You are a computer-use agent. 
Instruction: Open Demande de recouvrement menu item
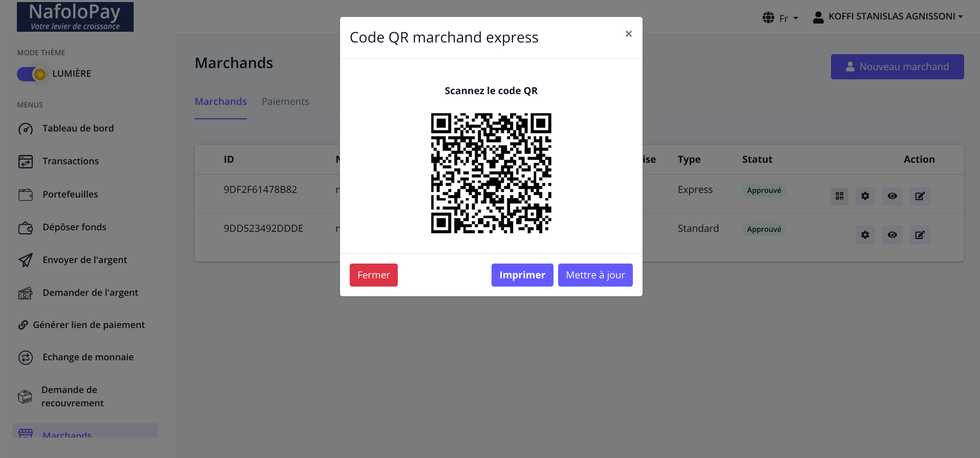(x=72, y=397)
